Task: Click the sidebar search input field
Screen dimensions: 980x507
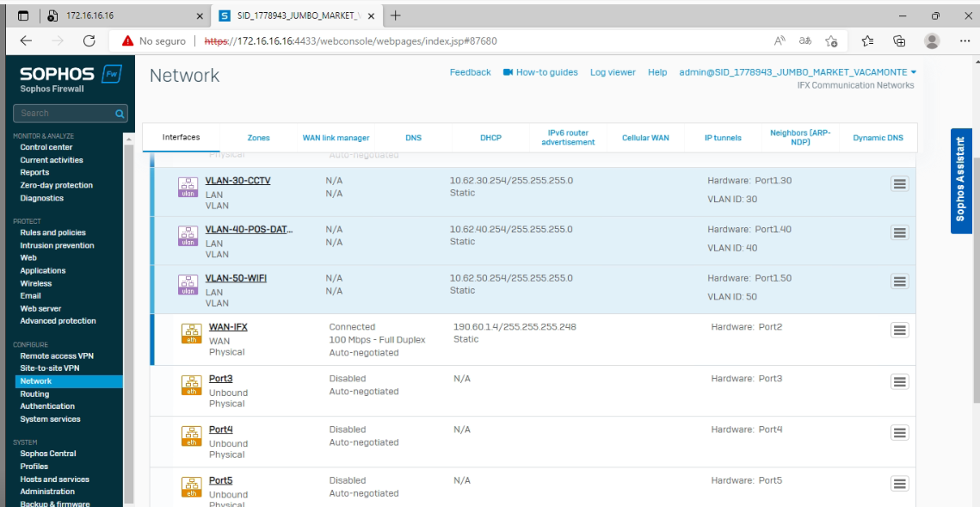Action: point(62,114)
